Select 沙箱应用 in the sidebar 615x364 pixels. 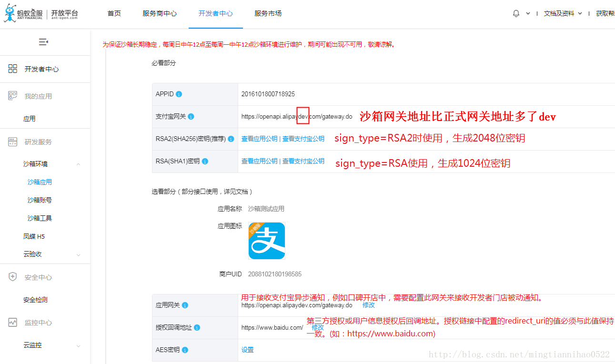click(x=40, y=182)
